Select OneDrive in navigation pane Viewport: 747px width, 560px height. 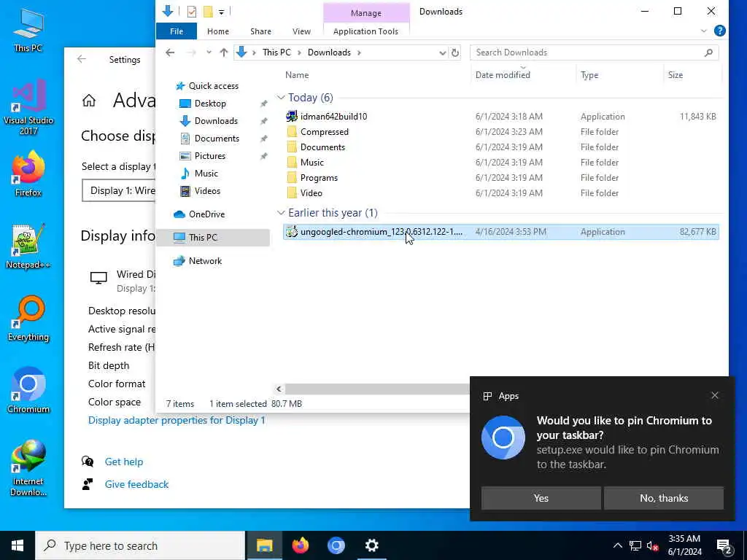pos(206,214)
